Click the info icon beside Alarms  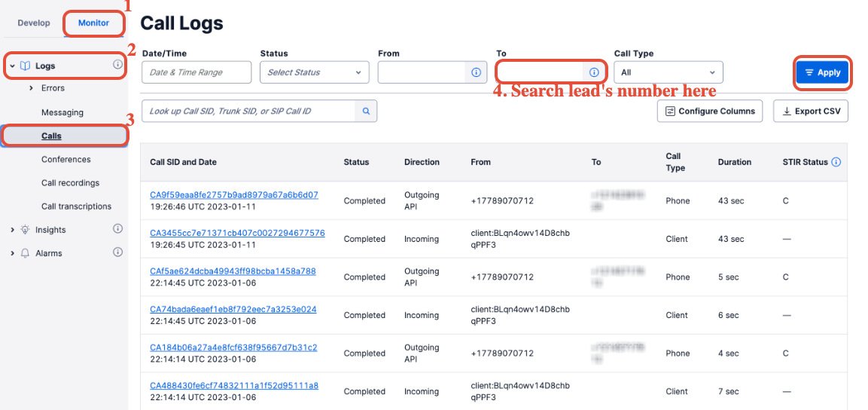pyautogui.click(x=117, y=252)
